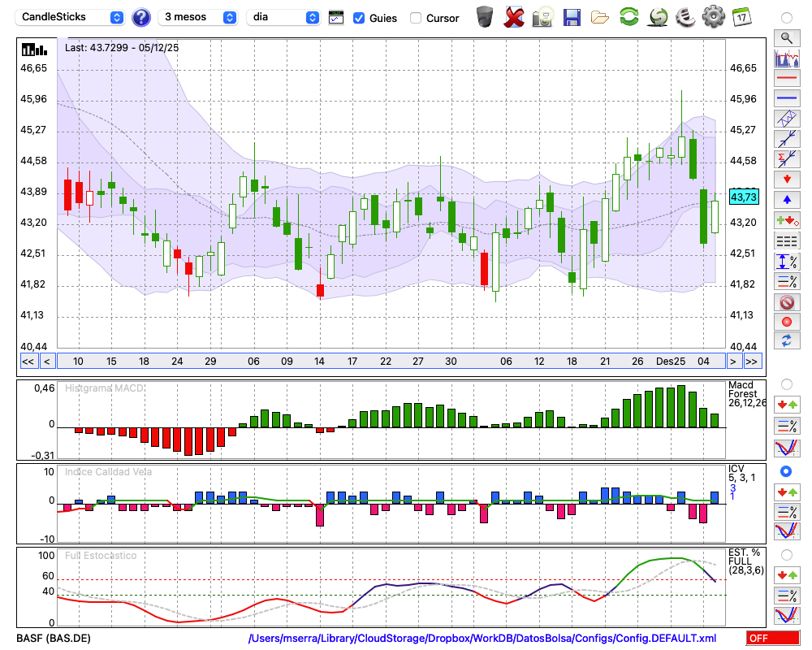Expand the dia interval dropdown

(283, 17)
